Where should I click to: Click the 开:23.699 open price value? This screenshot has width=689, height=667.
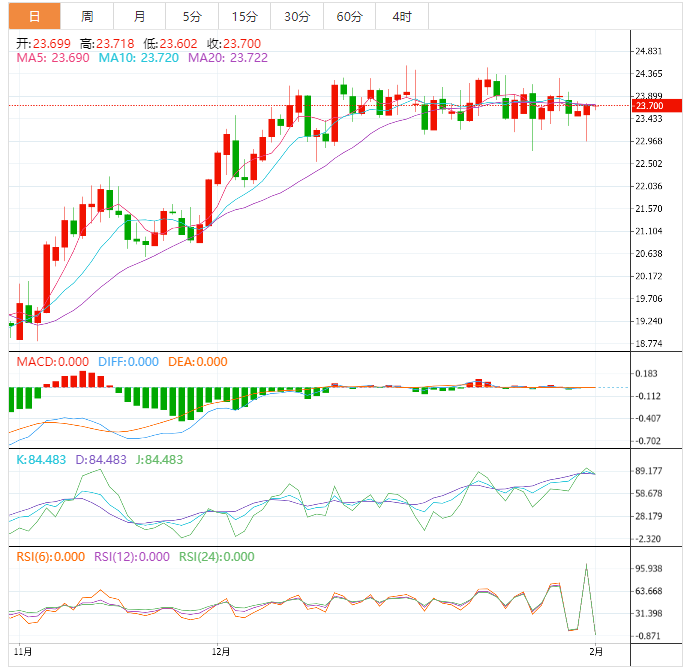tap(43, 44)
